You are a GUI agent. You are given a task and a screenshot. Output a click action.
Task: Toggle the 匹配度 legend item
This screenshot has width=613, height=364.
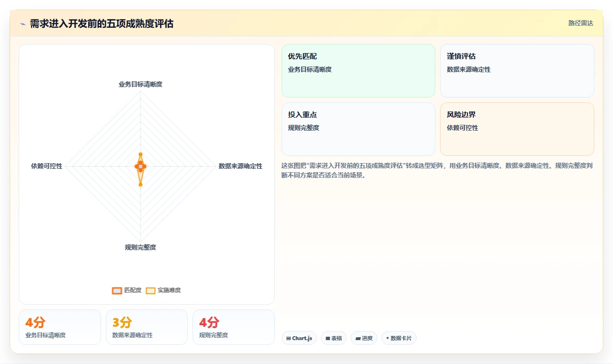tap(127, 290)
